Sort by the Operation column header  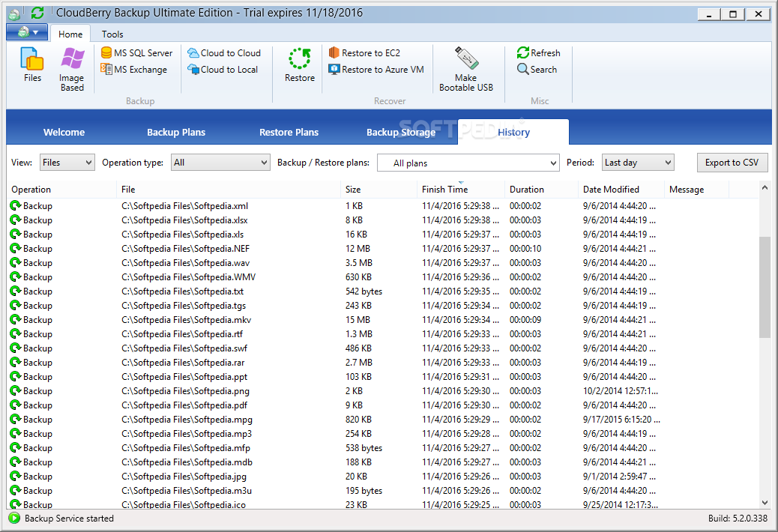pyautogui.click(x=61, y=190)
